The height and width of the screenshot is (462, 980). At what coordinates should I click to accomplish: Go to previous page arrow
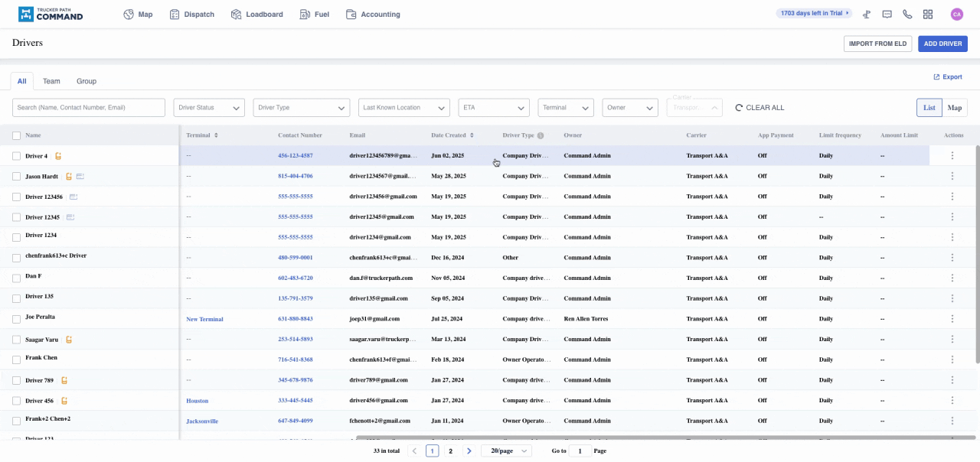[x=414, y=451]
